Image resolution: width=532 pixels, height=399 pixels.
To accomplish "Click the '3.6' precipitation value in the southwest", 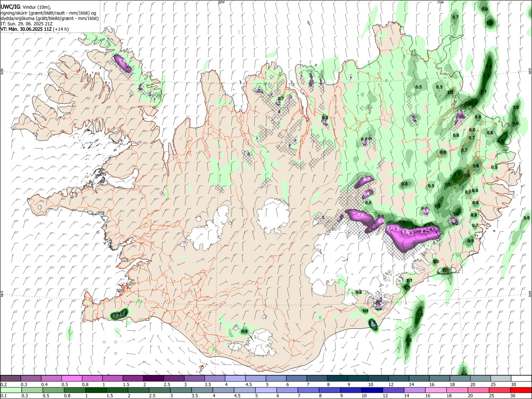I will [123, 313].
